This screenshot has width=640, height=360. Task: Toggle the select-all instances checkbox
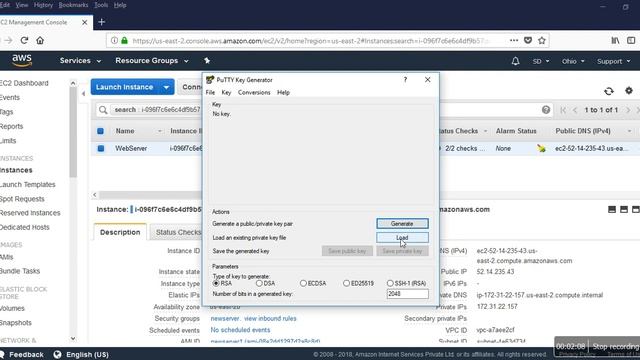click(x=100, y=131)
